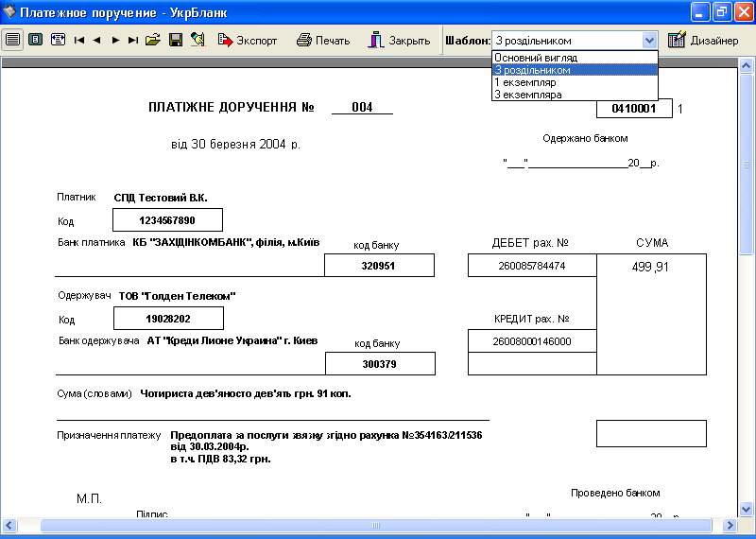Jump to the last page

pyautogui.click(x=133, y=41)
